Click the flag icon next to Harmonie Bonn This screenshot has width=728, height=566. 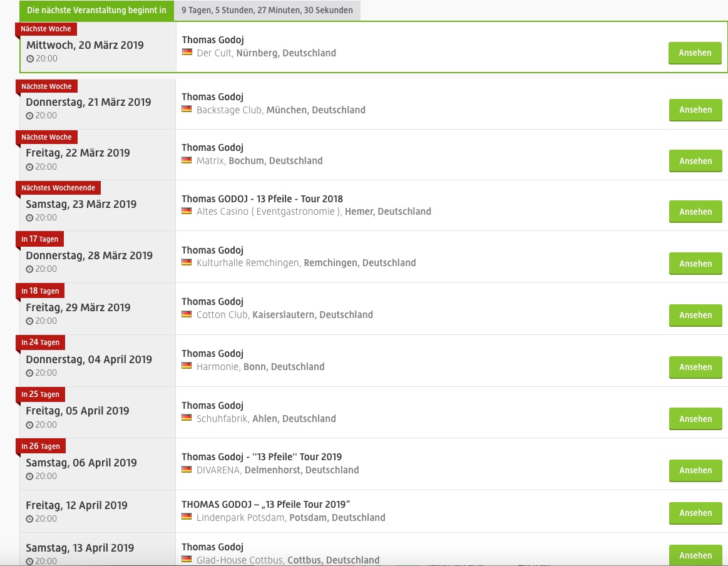coord(187,366)
